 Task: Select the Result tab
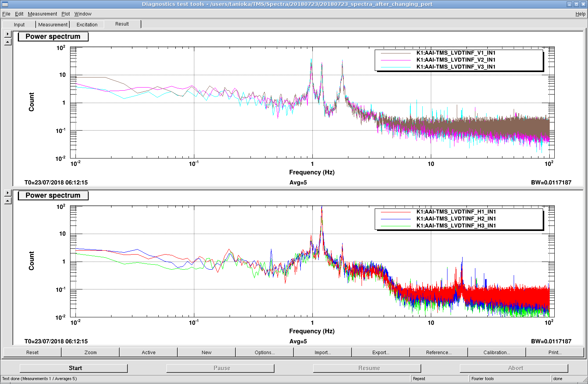tap(122, 24)
